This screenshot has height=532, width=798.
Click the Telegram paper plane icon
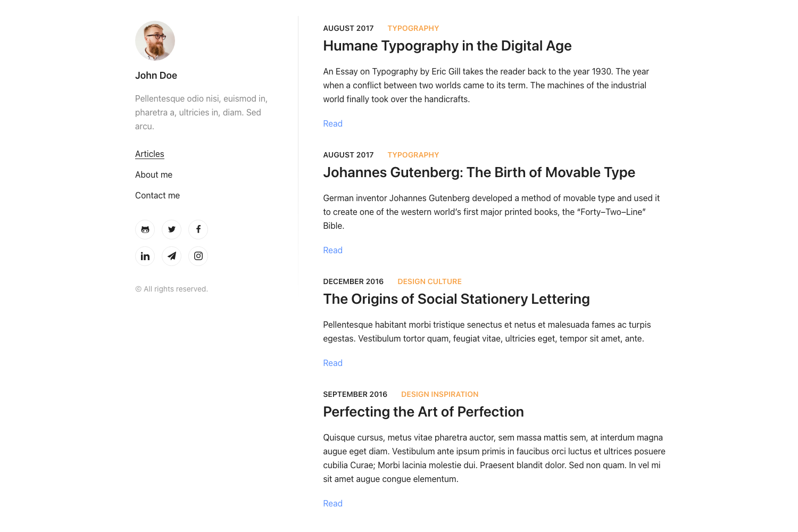point(171,256)
